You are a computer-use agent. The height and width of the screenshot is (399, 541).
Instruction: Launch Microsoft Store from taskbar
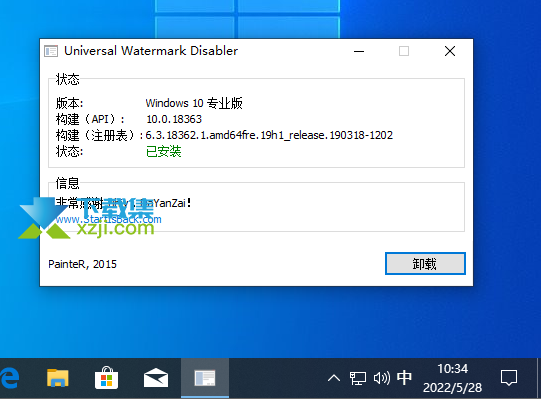106,378
